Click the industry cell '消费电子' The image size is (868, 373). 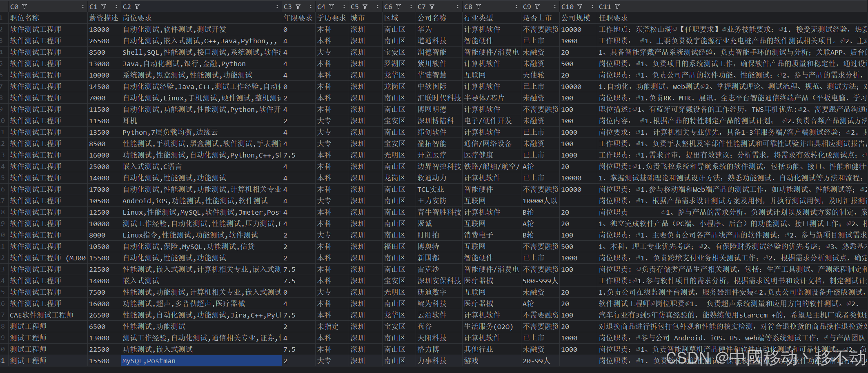click(479, 235)
